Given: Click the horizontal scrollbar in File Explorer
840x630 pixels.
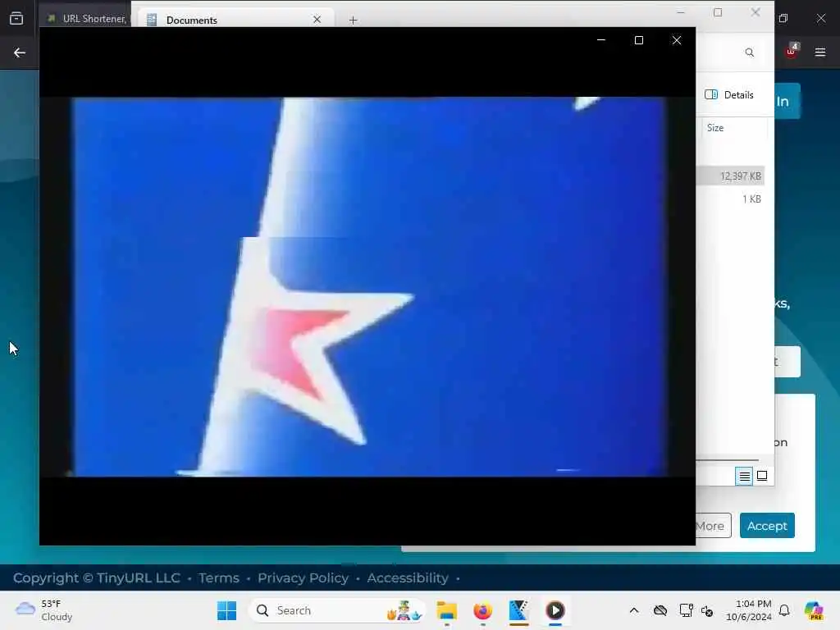Looking at the screenshot, I should pos(727,460).
